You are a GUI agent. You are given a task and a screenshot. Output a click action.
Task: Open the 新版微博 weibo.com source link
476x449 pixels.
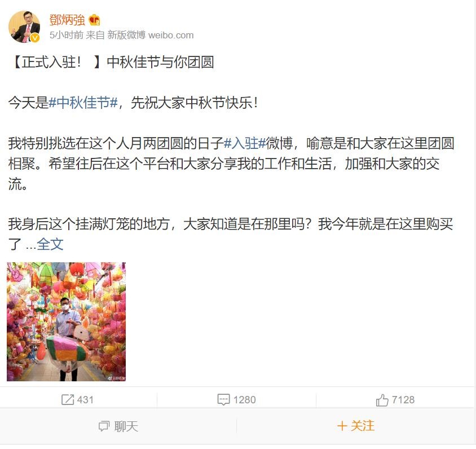[x=150, y=35]
